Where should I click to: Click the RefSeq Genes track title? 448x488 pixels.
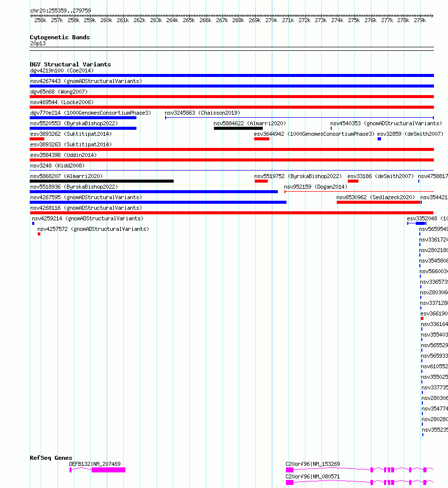(51, 458)
